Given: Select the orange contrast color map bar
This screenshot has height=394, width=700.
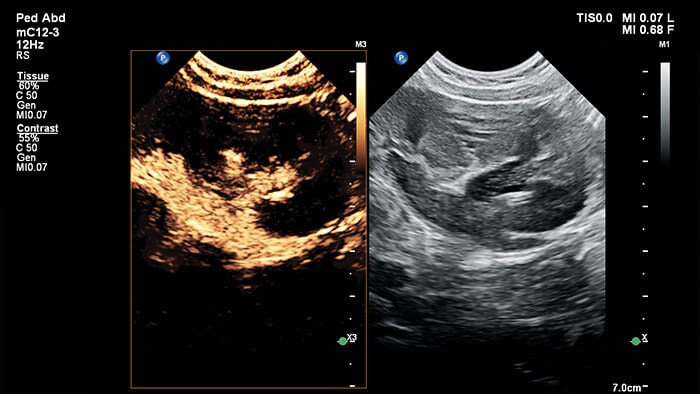Looking at the screenshot, I should click(x=361, y=116).
